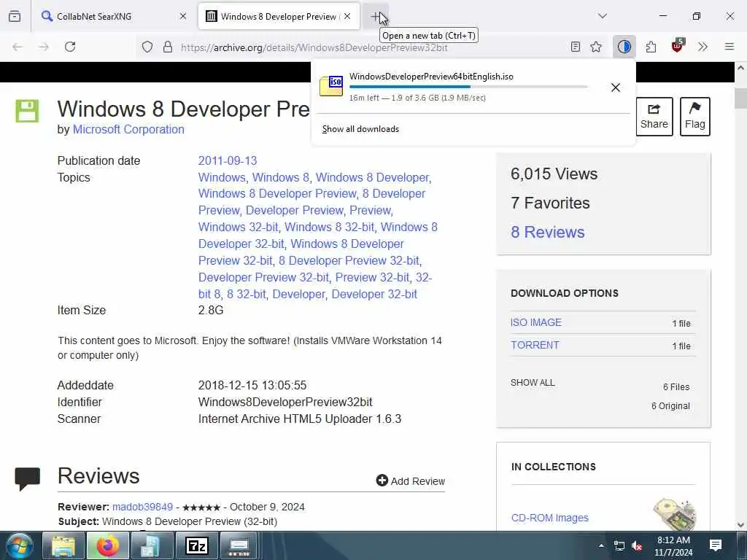Click the download progress bar

(468, 87)
